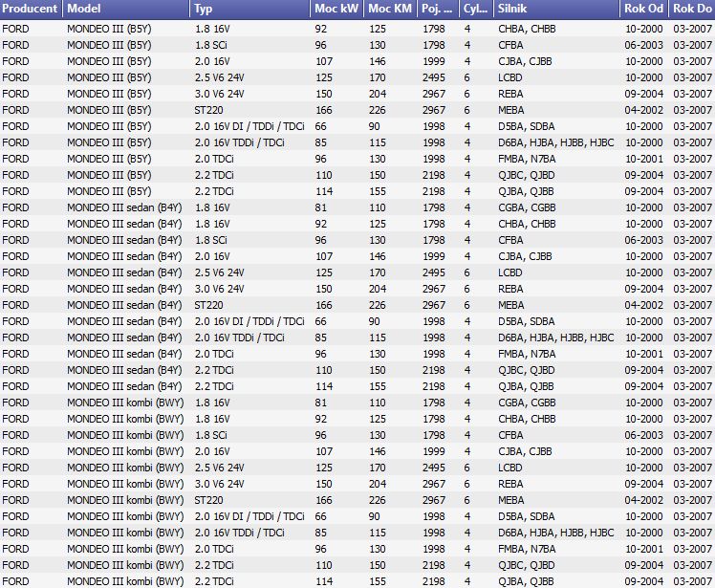Select "MONDEO III (B5Y)" in the 3.0 V6 24V row
The height and width of the screenshot is (588, 715).
(109, 94)
